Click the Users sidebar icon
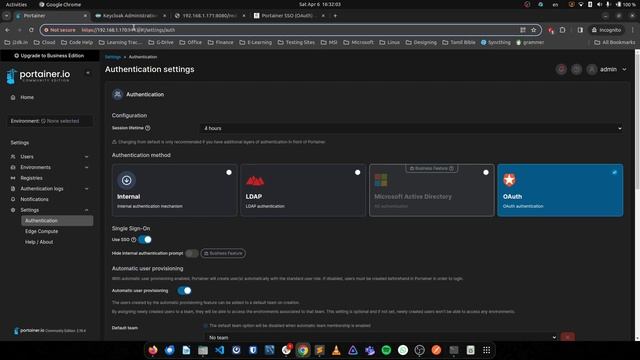The height and width of the screenshot is (360, 640). pos(13,157)
